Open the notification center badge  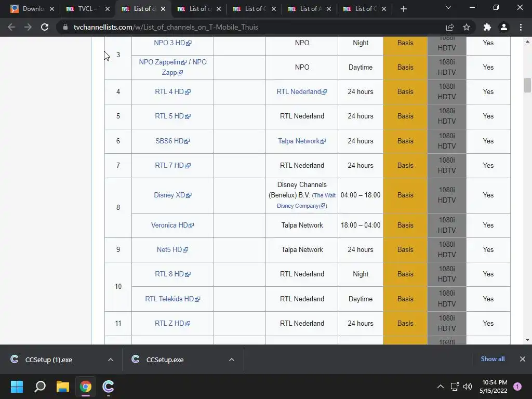tap(517, 387)
